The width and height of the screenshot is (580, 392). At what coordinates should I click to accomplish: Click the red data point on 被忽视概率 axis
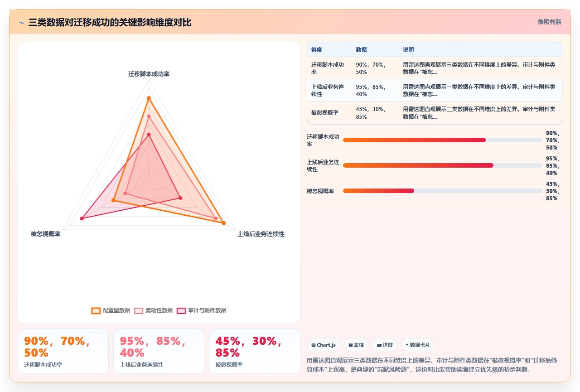(x=82, y=218)
